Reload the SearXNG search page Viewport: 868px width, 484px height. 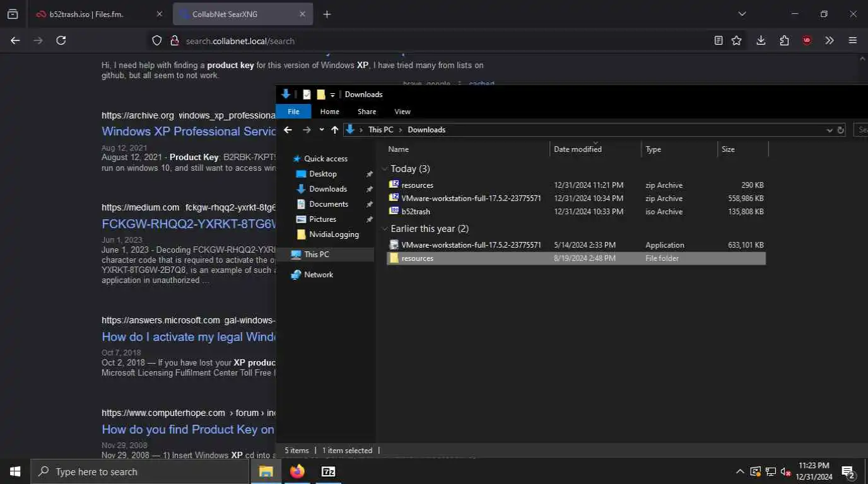click(x=61, y=40)
